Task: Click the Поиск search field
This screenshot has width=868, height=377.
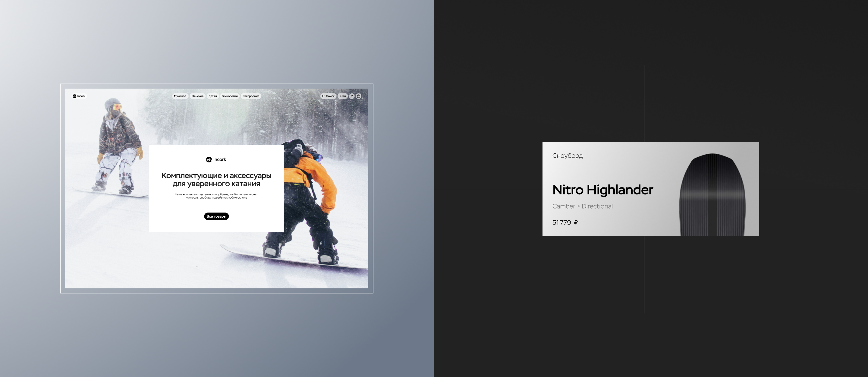Action: pos(328,96)
